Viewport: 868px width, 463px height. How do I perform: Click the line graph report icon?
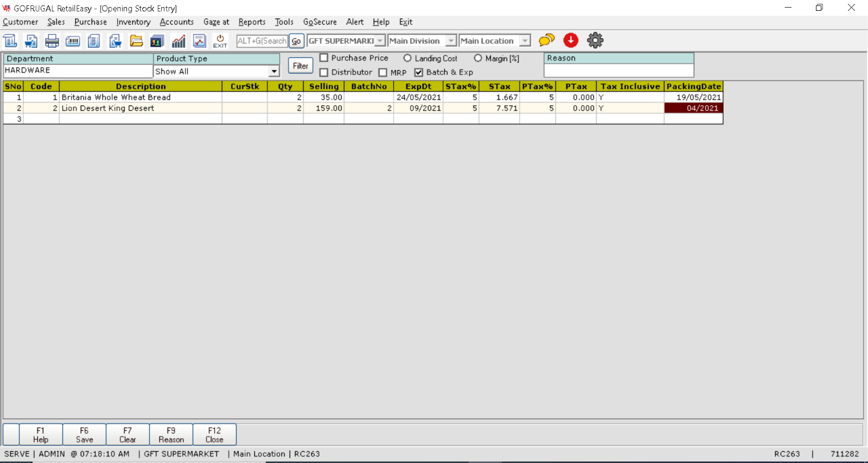pyautogui.click(x=200, y=41)
